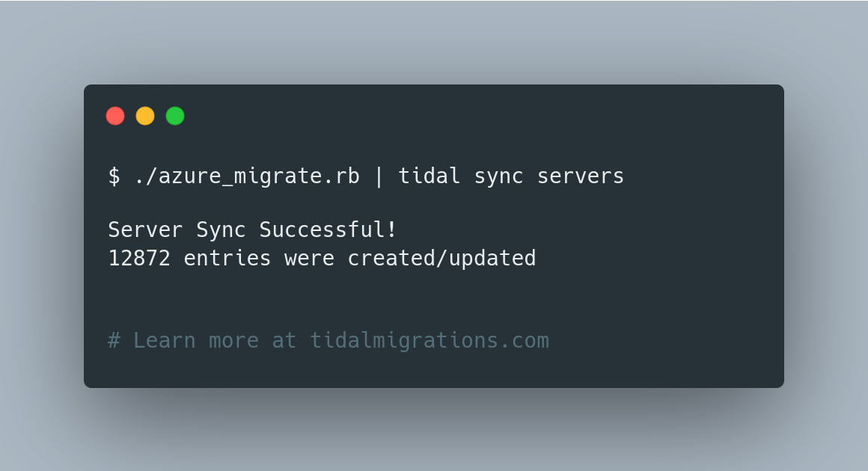This screenshot has width=868, height=471.
Task: Click the word Successful! in the output
Action: pos(328,230)
